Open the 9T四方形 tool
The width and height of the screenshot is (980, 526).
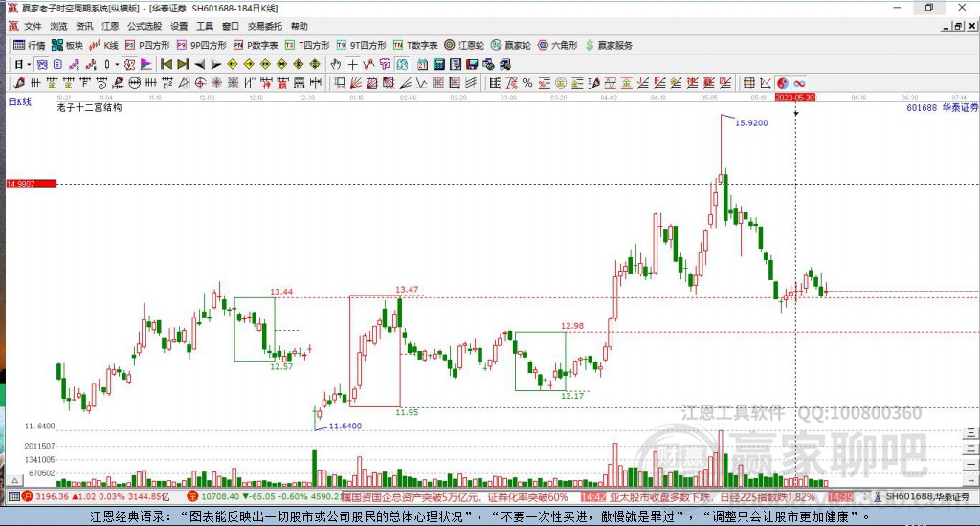point(361,45)
